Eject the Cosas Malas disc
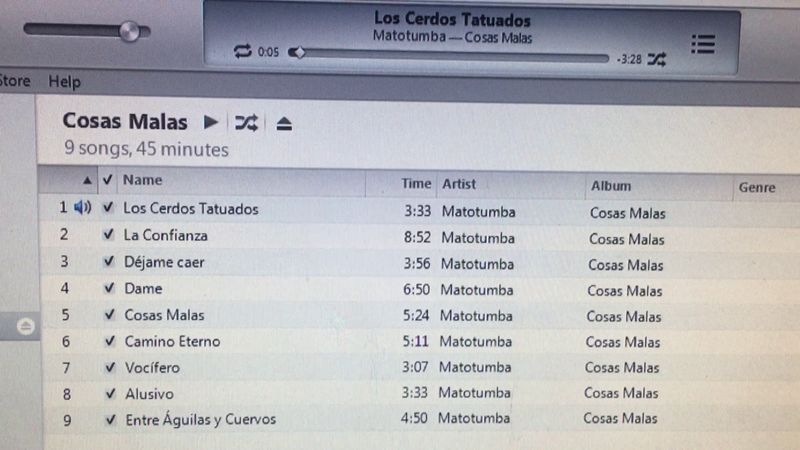Image resolution: width=800 pixels, height=450 pixels. pyautogui.click(x=284, y=123)
